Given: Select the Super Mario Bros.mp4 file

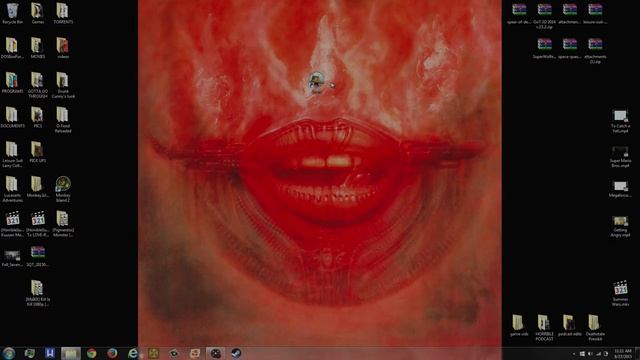Looking at the screenshot, I should pos(620,157).
